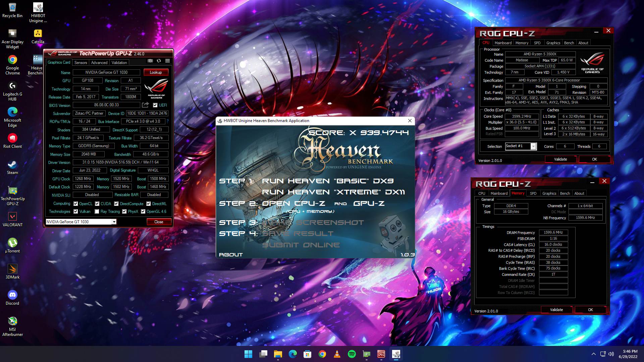Screen dimensions: 644x362
Task: Open Catzilla desktop shortcut
Action: coord(38,37)
